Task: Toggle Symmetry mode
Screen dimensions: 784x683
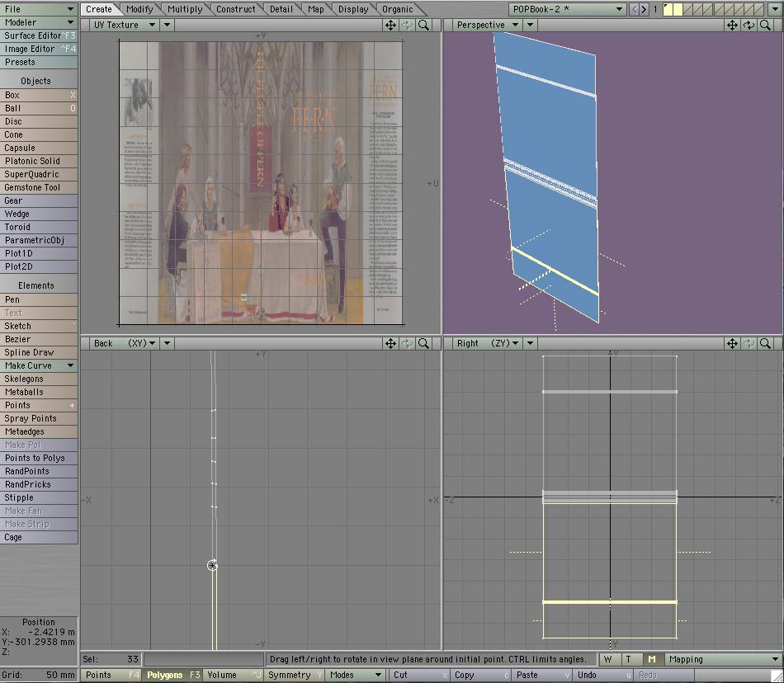Action: pyautogui.click(x=295, y=675)
